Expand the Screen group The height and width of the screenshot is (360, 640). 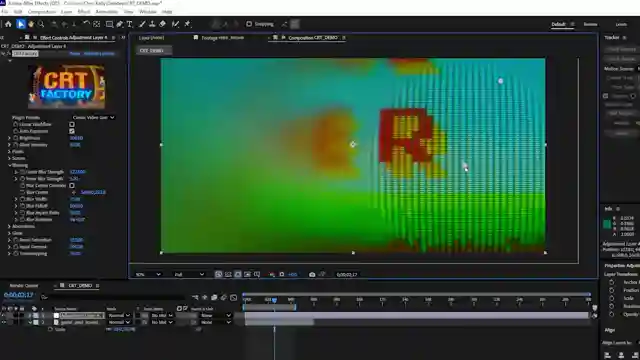click(9, 158)
